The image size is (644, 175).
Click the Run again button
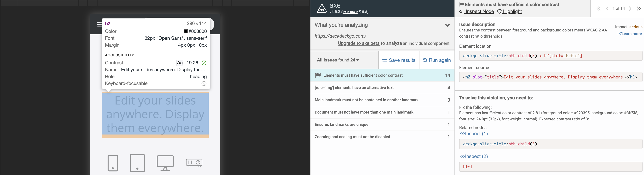437,60
